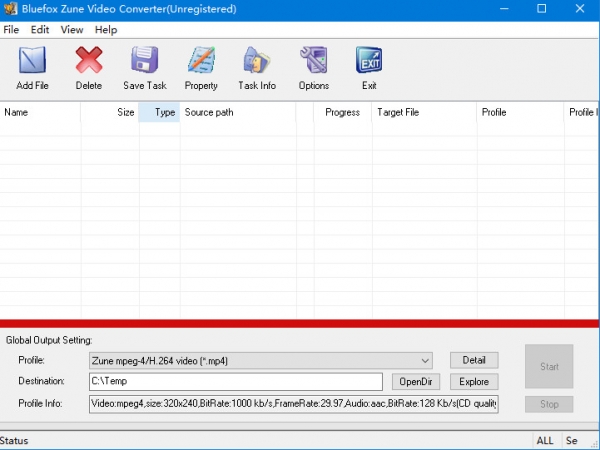Screen dimensions: 600x450
Task: Open the File menu
Action: tap(11, 30)
